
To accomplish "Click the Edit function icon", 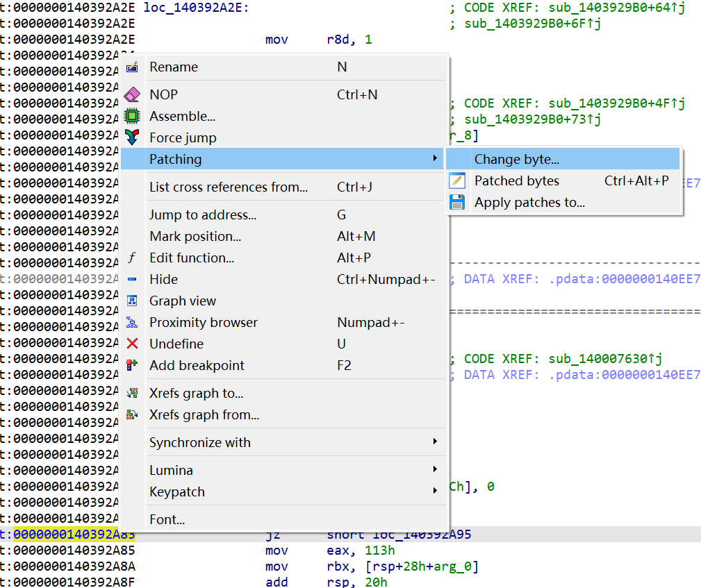I will 131,258.
